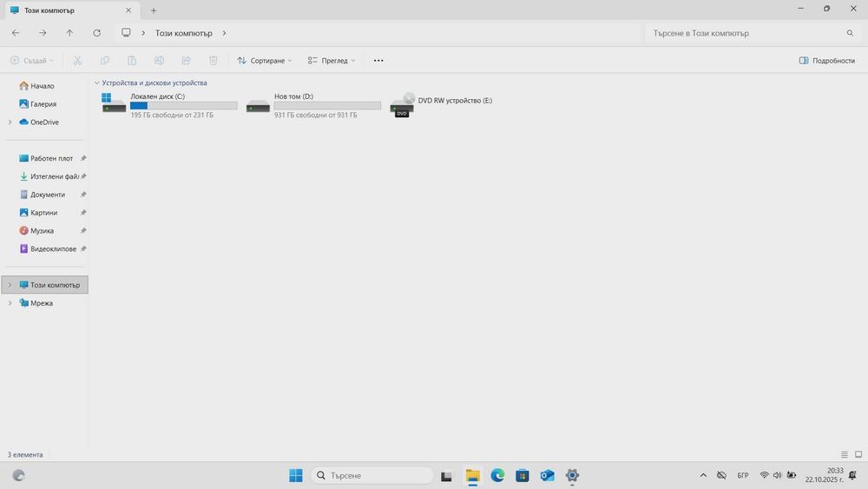Toggle the Подробности details pane
The image size is (868, 489).
pyautogui.click(x=827, y=60)
